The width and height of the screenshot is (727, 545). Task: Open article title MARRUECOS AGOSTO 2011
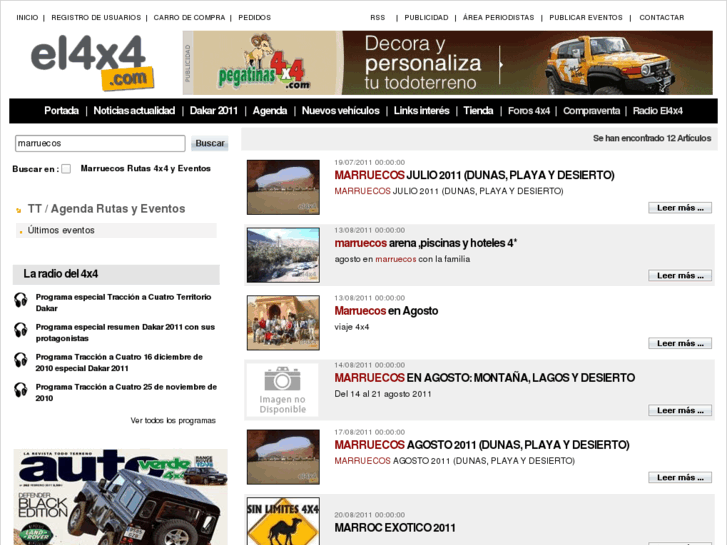tap(482, 445)
